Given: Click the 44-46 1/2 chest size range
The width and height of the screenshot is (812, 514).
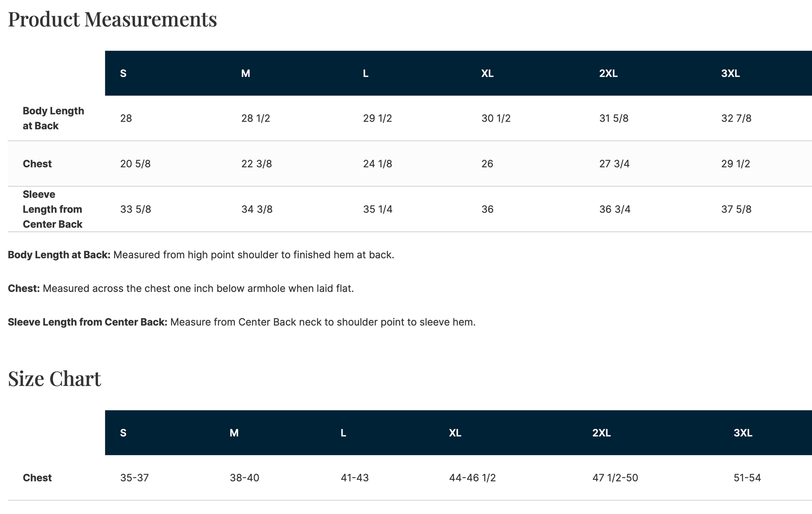Looking at the screenshot, I should [x=472, y=478].
